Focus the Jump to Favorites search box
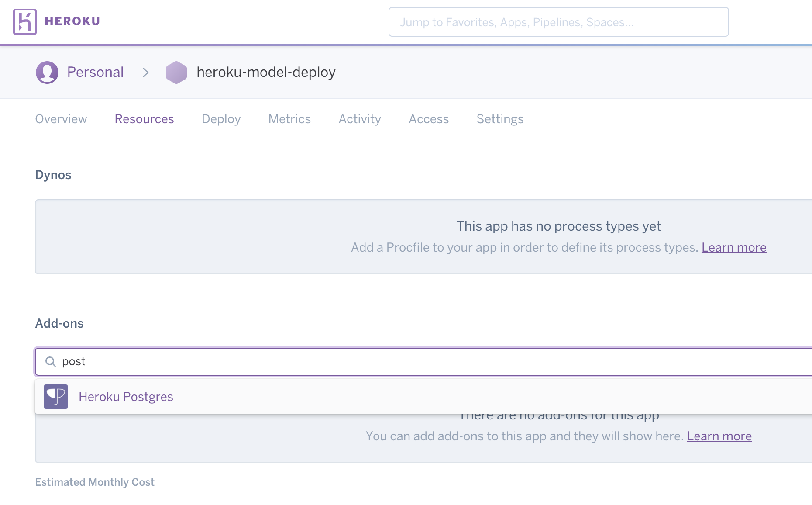This screenshot has height=505, width=812. [558, 22]
